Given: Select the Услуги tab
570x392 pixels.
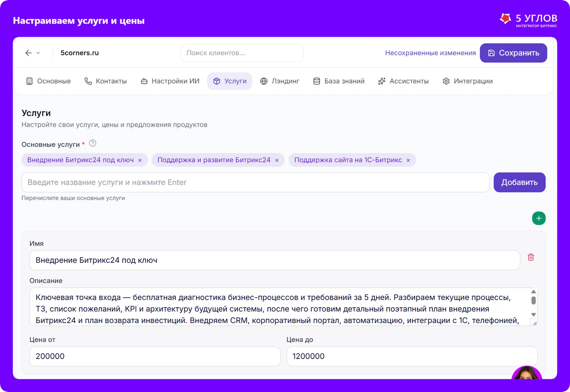Looking at the screenshot, I should click(x=230, y=81).
